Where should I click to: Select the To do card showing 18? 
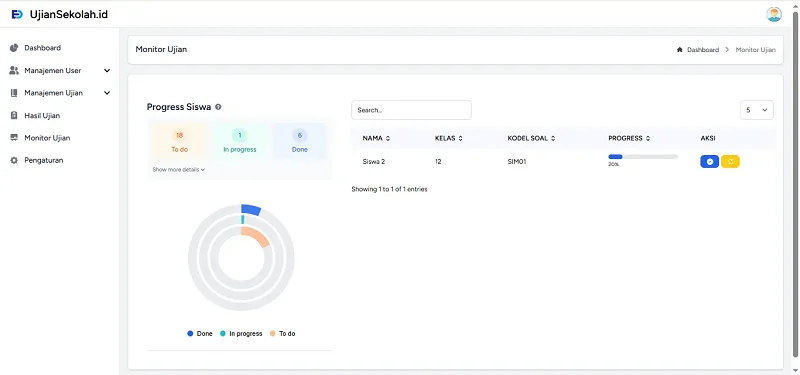pos(179,142)
